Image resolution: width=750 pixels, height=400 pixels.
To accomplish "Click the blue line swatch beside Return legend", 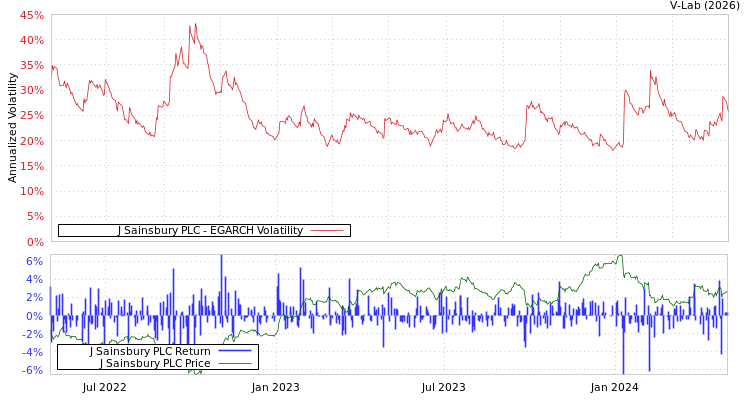I will tap(234, 351).
